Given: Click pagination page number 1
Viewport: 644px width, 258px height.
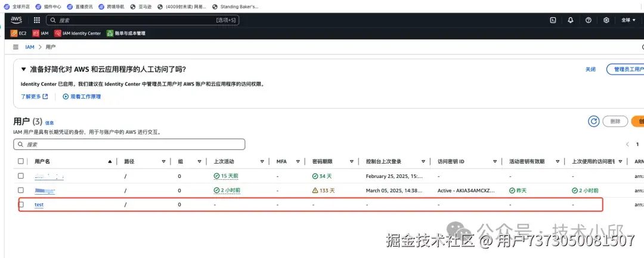Looking at the screenshot, I should [637, 145].
